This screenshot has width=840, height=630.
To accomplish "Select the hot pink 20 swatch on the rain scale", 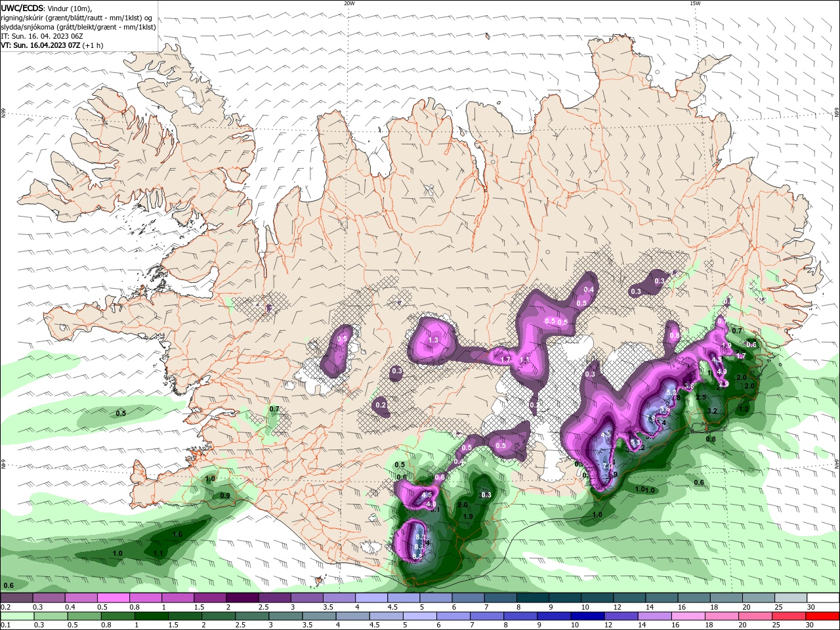I will [x=755, y=616].
